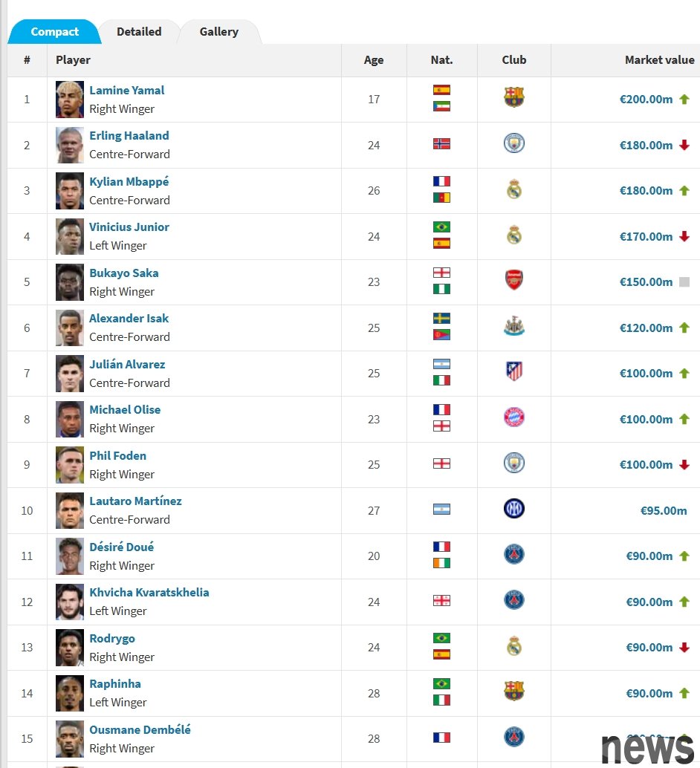Click Rodrygo's player portrait thumbnail
The width and height of the screenshot is (700, 768).
(70, 648)
